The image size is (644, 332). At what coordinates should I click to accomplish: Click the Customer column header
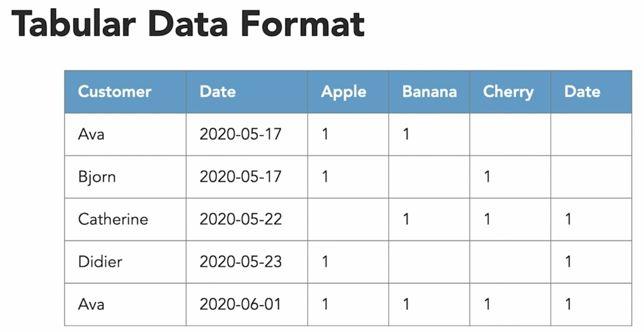pyautogui.click(x=115, y=92)
